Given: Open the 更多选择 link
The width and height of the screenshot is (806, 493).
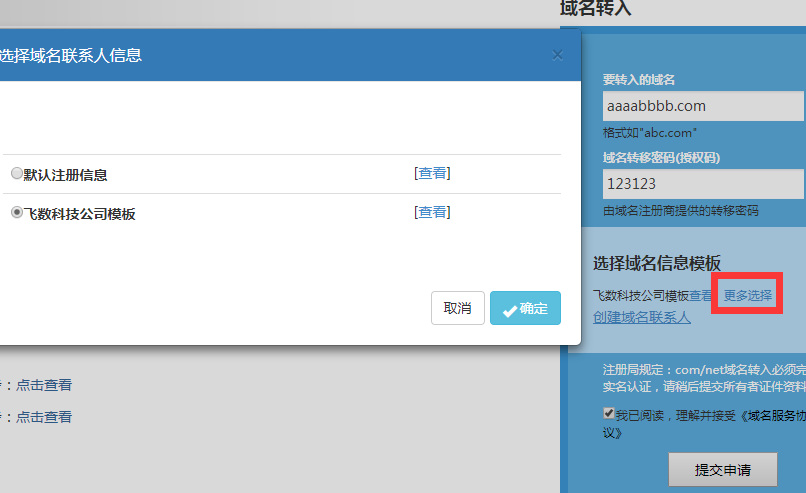Looking at the screenshot, I should click(748, 295).
